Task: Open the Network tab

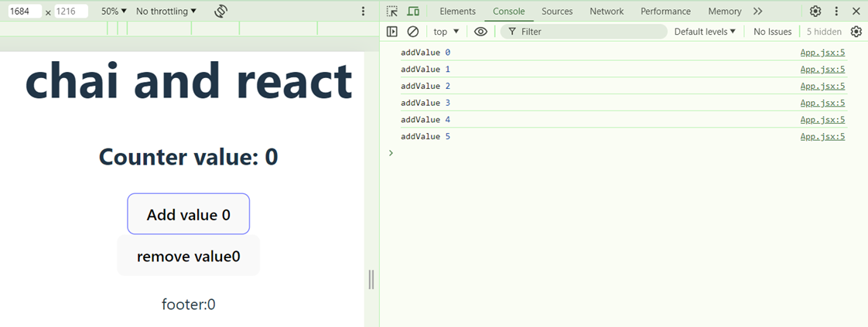Action: coord(607,11)
